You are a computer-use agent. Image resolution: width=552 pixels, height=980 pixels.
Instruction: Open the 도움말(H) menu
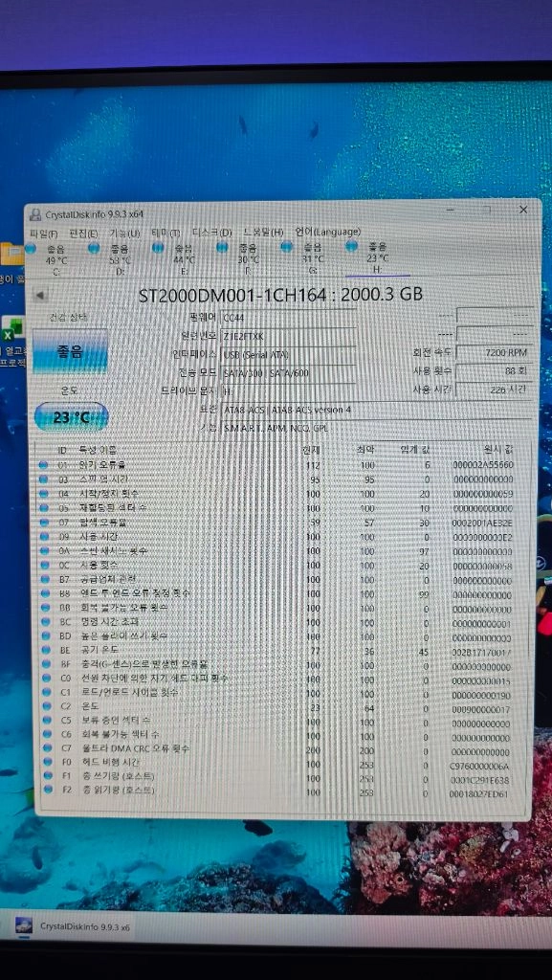[x=263, y=233]
